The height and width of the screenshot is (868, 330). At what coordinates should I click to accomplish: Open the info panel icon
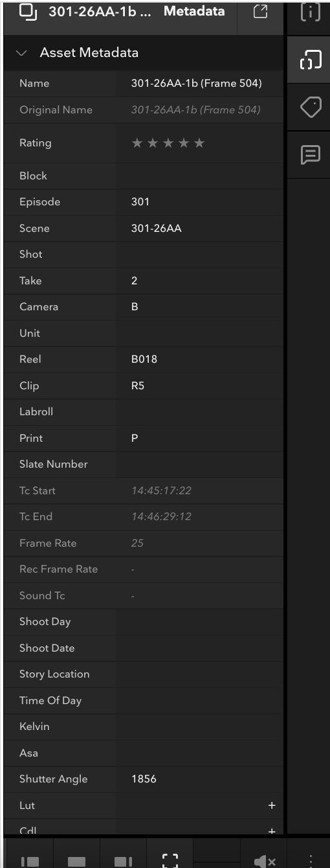click(x=309, y=14)
